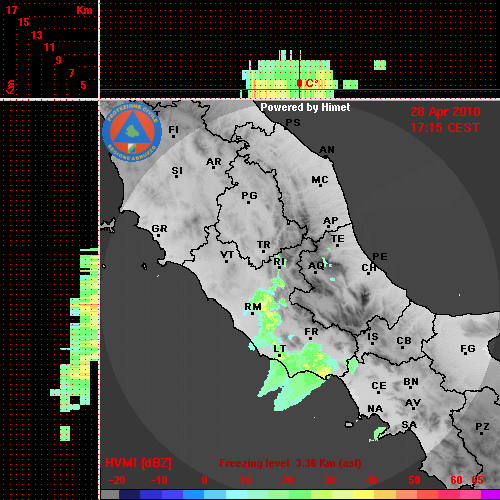Click the FG city label
The width and height of the screenshot is (500, 500).
[x=468, y=349]
